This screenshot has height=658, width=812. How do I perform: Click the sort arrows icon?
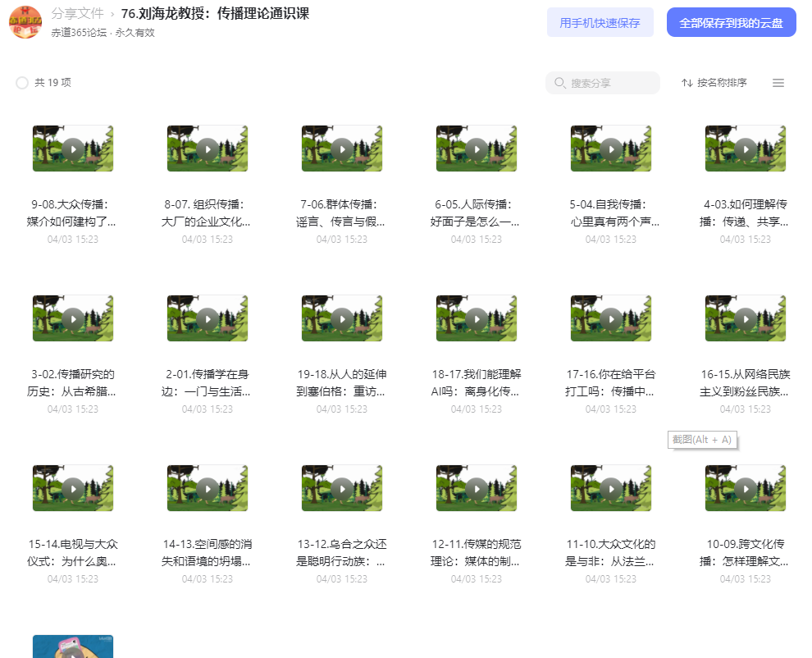(687, 83)
